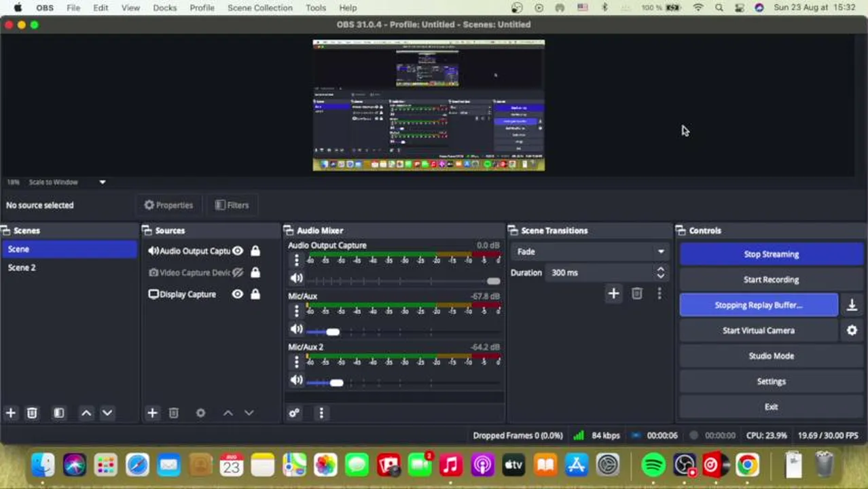Open Audio Output Capture options dots
The height and width of the screenshot is (489, 868).
[296, 260]
